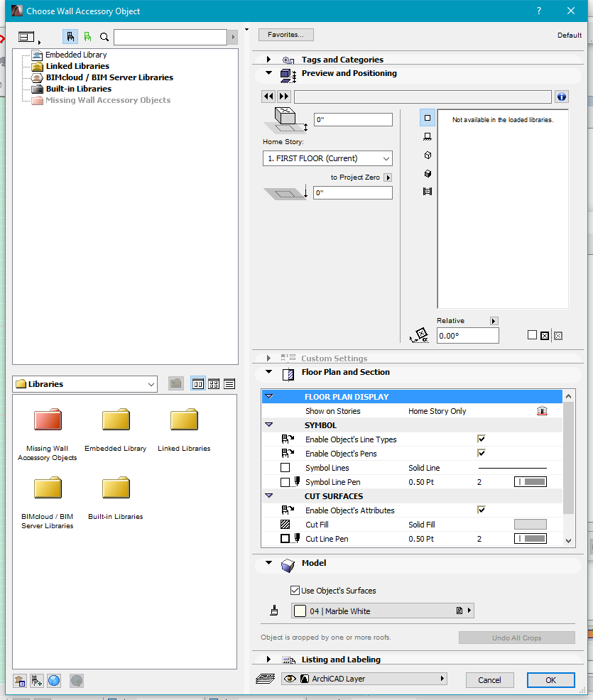The height and width of the screenshot is (700, 593).
Task: Click the magnifier search icon
Action: pyautogui.click(x=104, y=37)
